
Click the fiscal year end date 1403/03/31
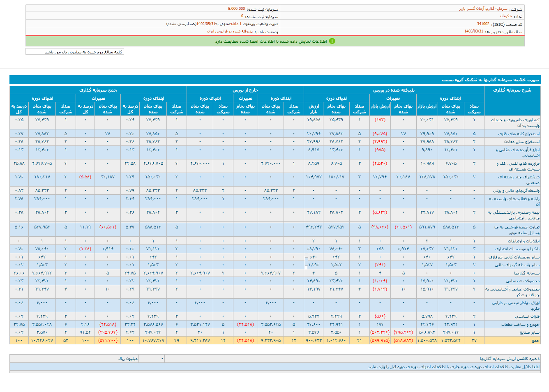click(x=474, y=32)
